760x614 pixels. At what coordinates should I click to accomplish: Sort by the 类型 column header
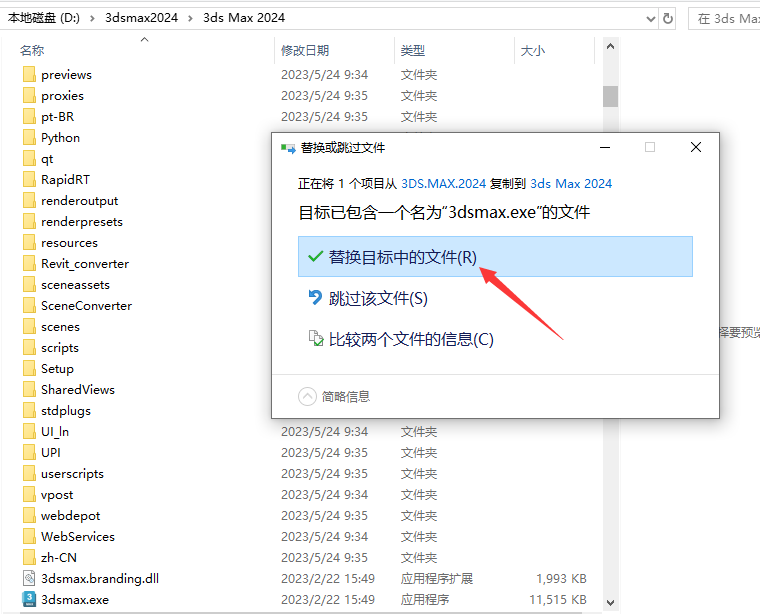point(413,50)
